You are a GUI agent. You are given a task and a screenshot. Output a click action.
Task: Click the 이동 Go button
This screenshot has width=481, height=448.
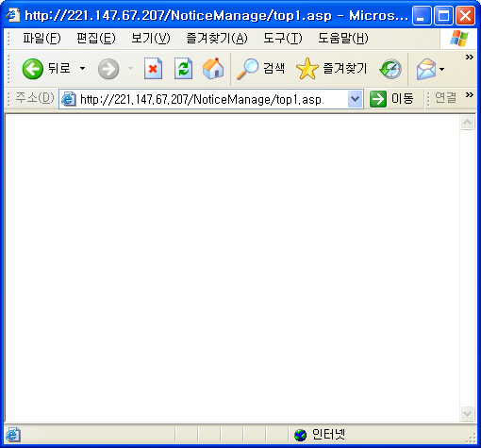point(391,99)
